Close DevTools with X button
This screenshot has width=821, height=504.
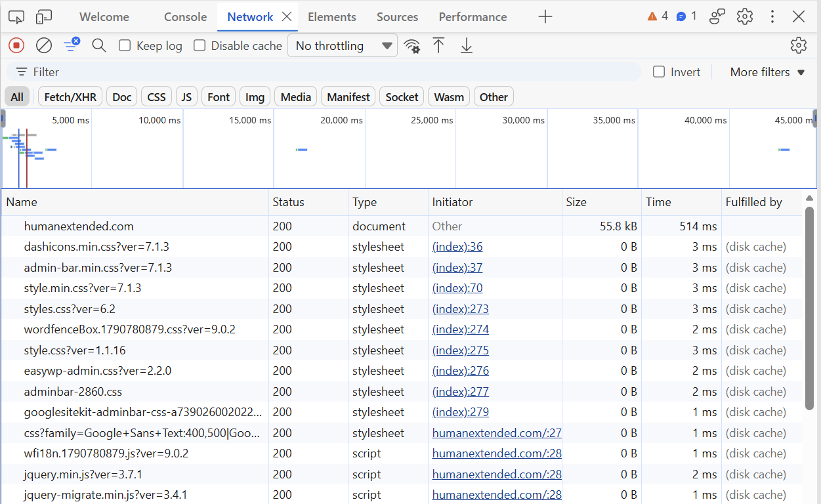[x=799, y=17]
